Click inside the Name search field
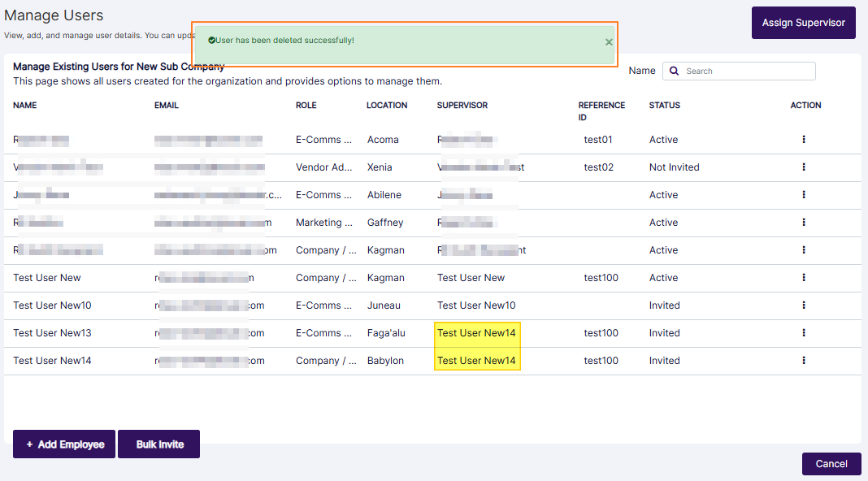 click(746, 71)
